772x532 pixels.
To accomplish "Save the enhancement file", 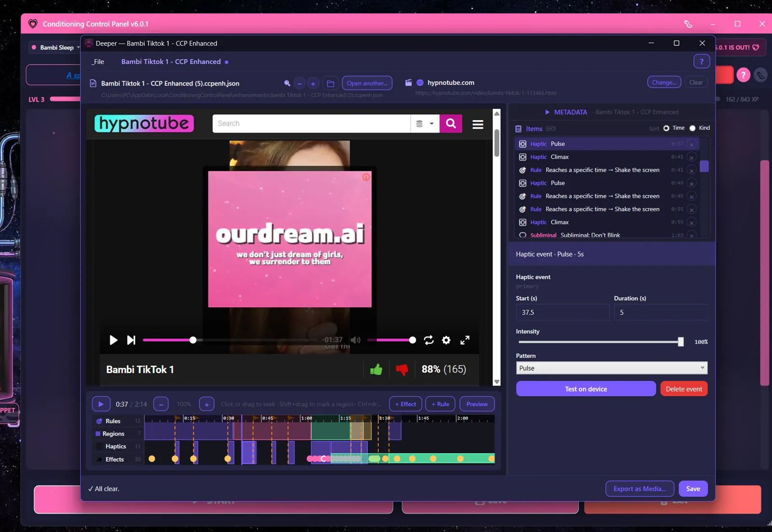I will point(693,489).
